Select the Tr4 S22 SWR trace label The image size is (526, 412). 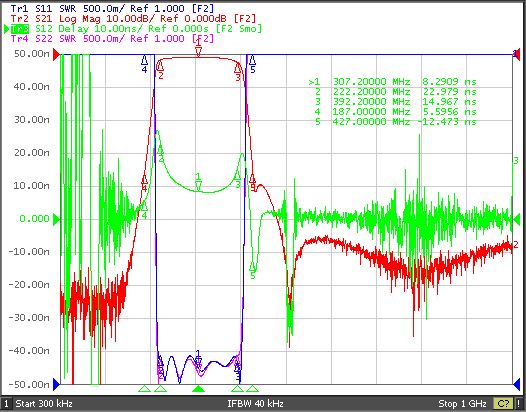[112, 39]
